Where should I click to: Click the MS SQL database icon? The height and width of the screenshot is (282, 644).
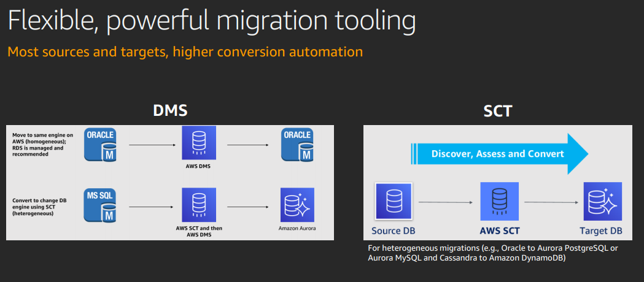101,205
